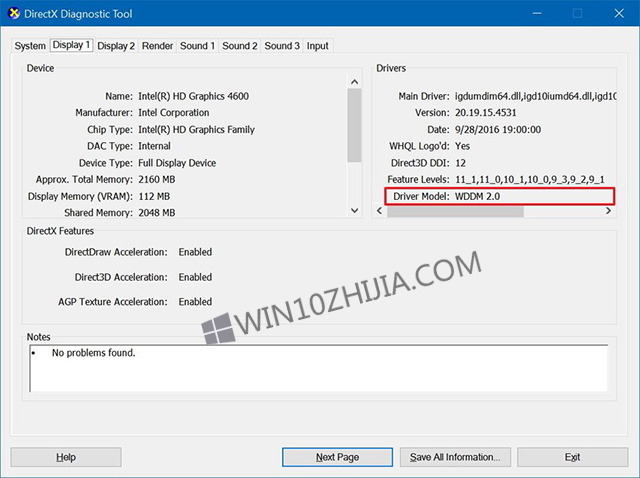Click the 'Intel Corporation' manufacturer value
Viewport: 640px width, 478px height.
click(x=173, y=113)
